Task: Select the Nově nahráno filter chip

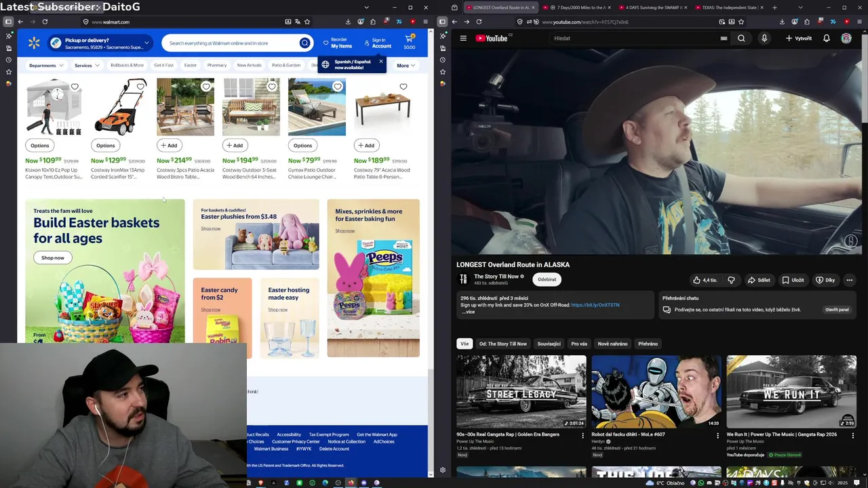Action: coord(612,344)
